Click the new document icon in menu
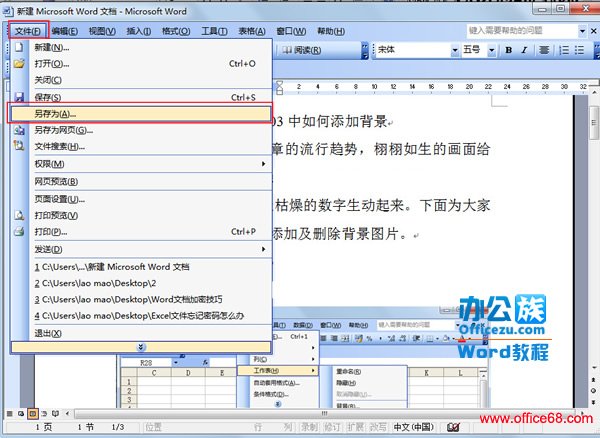The image size is (600, 438). [x=19, y=47]
